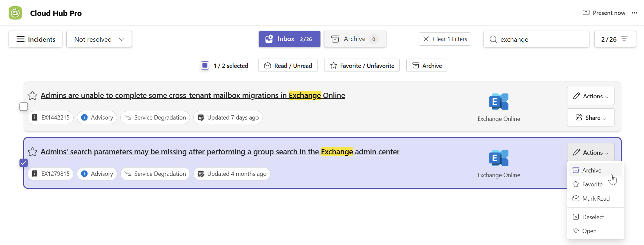Click the exchange search field

pyautogui.click(x=536, y=39)
